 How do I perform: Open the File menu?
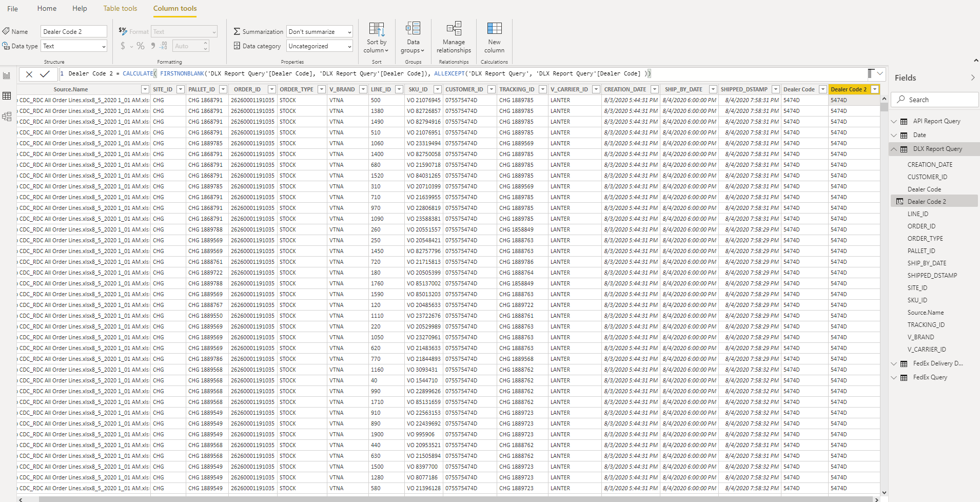point(13,9)
